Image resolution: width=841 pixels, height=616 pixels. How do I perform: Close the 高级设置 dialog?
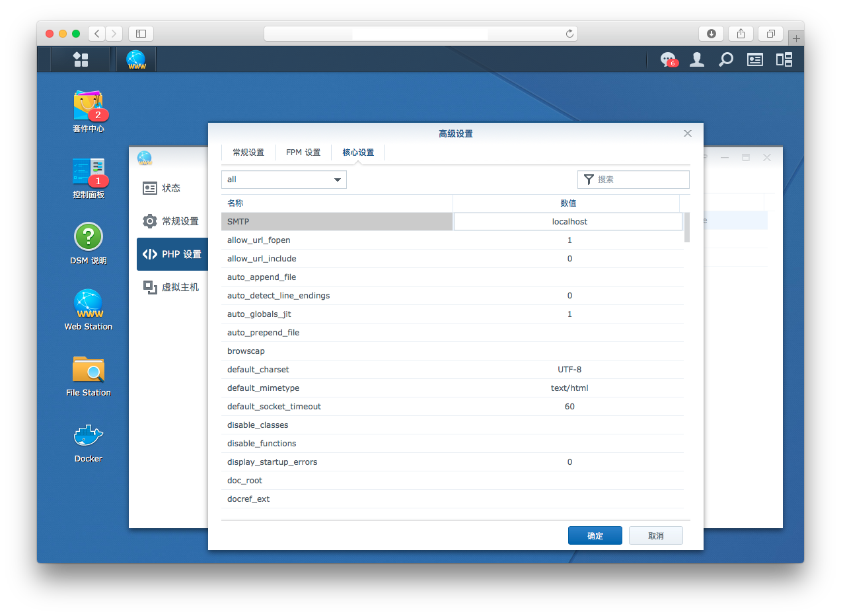pos(688,133)
